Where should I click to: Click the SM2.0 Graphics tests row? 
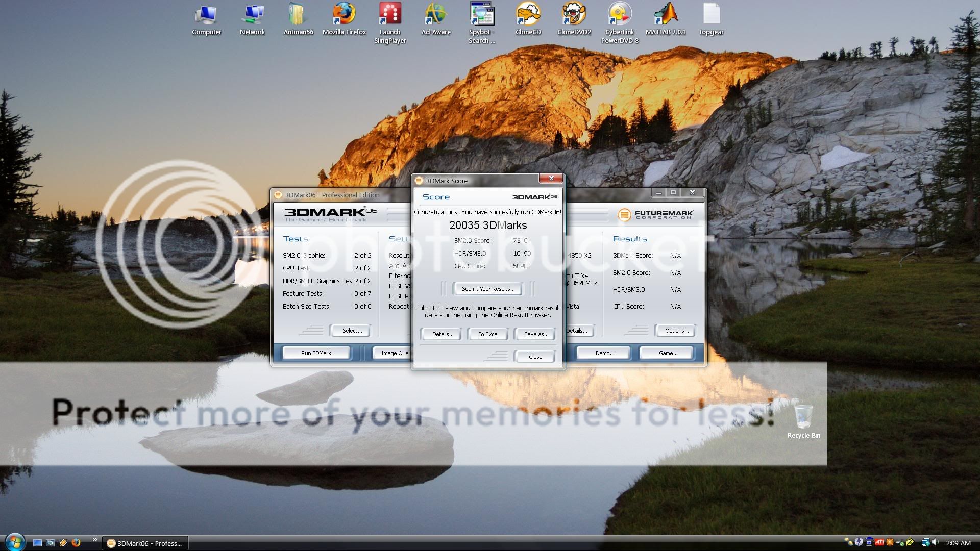327,255
